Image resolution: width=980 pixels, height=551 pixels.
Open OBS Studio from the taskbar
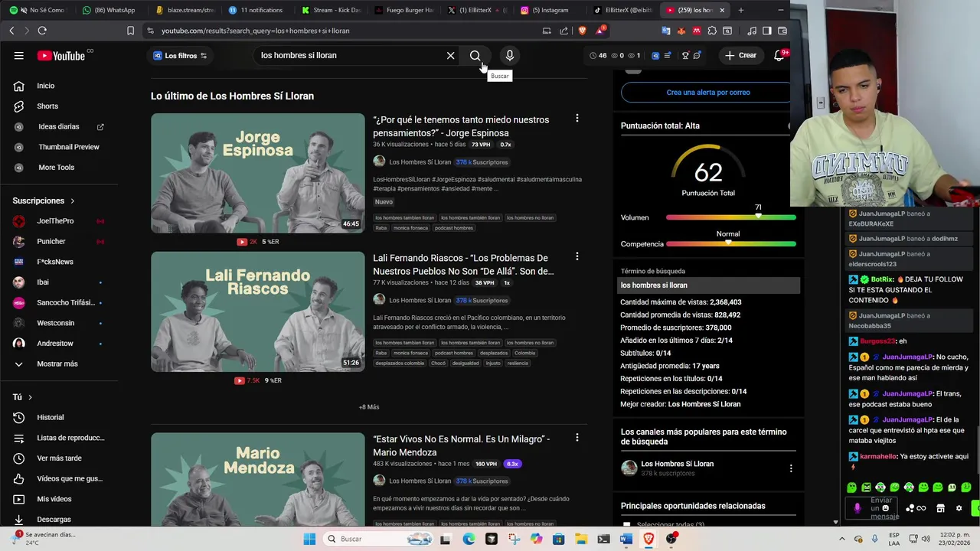click(671, 539)
